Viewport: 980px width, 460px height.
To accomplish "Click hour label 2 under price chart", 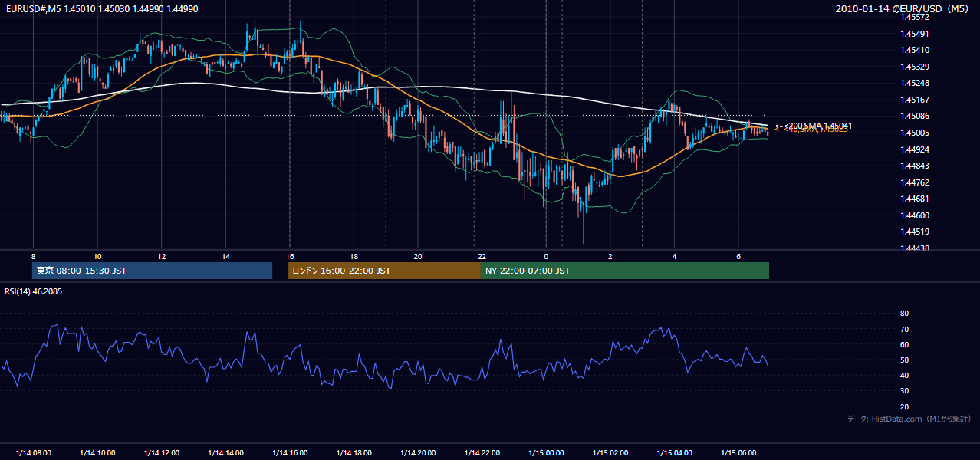I will point(610,256).
